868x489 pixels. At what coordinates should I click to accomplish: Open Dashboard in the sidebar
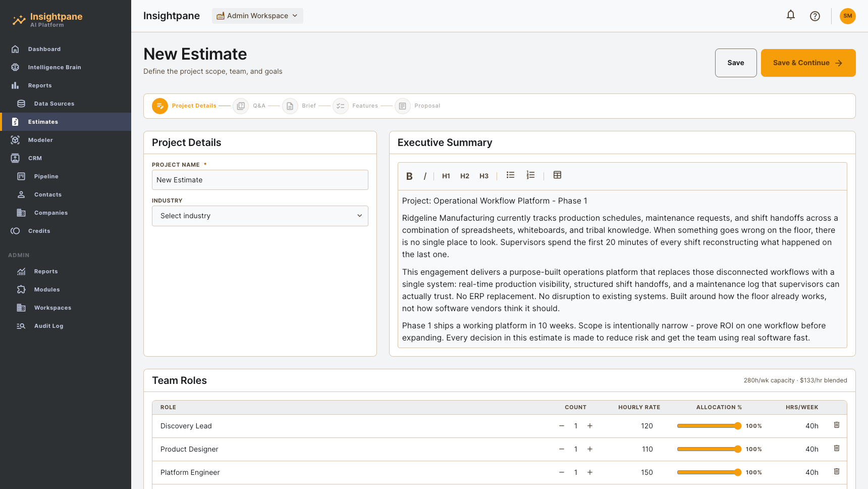(x=66, y=49)
